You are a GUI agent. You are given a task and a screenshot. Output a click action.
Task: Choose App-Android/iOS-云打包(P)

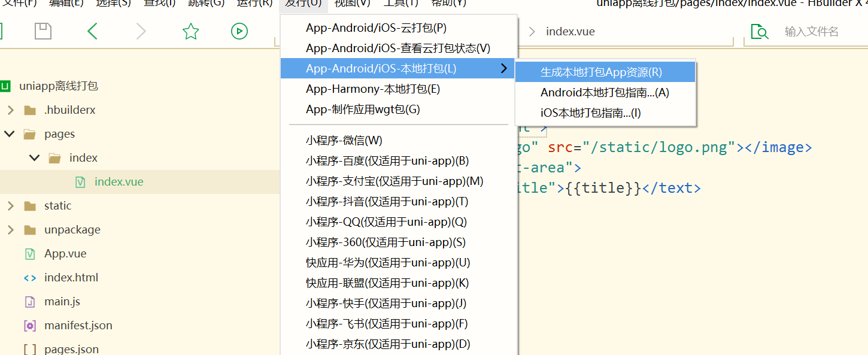tap(399, 28)
